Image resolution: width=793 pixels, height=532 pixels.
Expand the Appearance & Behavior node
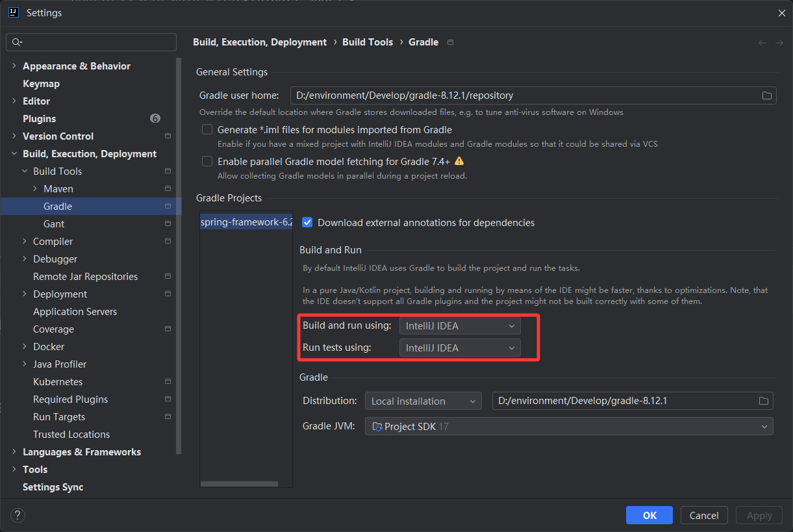pos(14,66)
